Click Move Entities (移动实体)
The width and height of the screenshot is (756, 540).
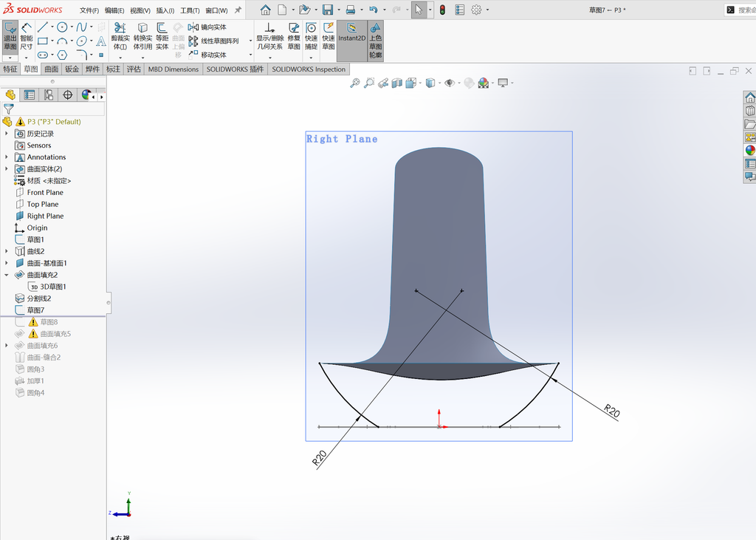click(x=207, y=55)
